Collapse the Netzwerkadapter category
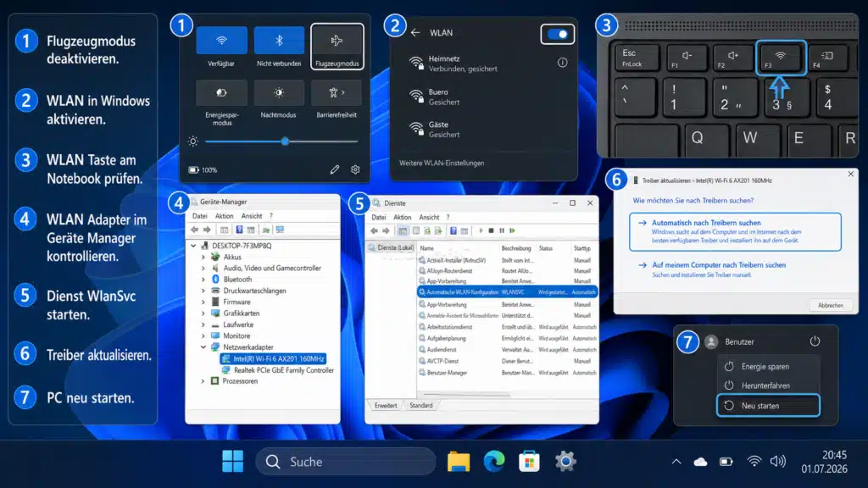 tap(203, 347)
